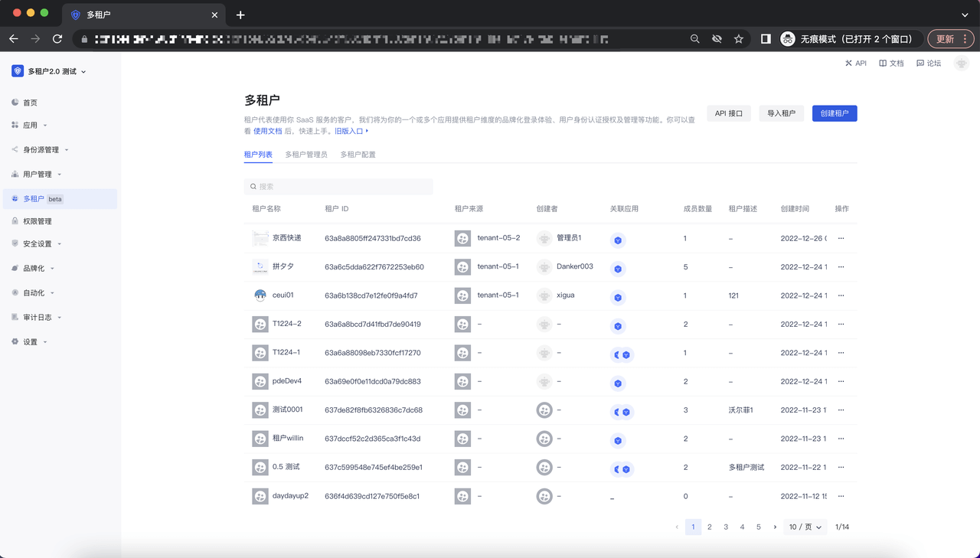Click the 导入租户 button
Screen dimensions: 980x558
coord(781,113)
